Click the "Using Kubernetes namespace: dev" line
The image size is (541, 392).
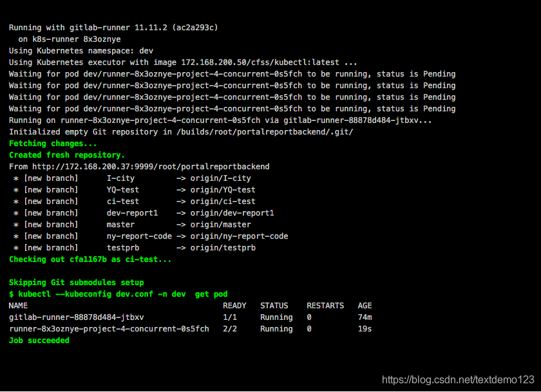81,51
